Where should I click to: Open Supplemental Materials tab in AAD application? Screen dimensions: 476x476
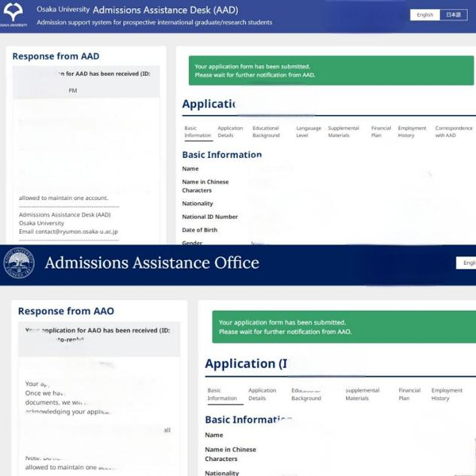[344, 132]
